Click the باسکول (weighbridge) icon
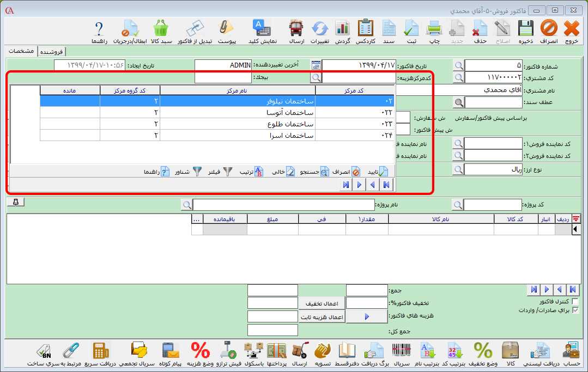This screenshot has width=588, height=372. point(252,354)
